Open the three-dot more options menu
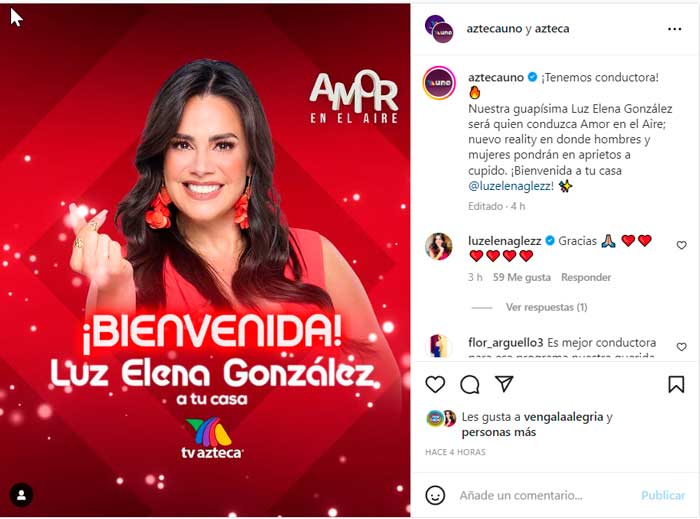Screen dimensions: 700x519 click(x=674, y=29)
